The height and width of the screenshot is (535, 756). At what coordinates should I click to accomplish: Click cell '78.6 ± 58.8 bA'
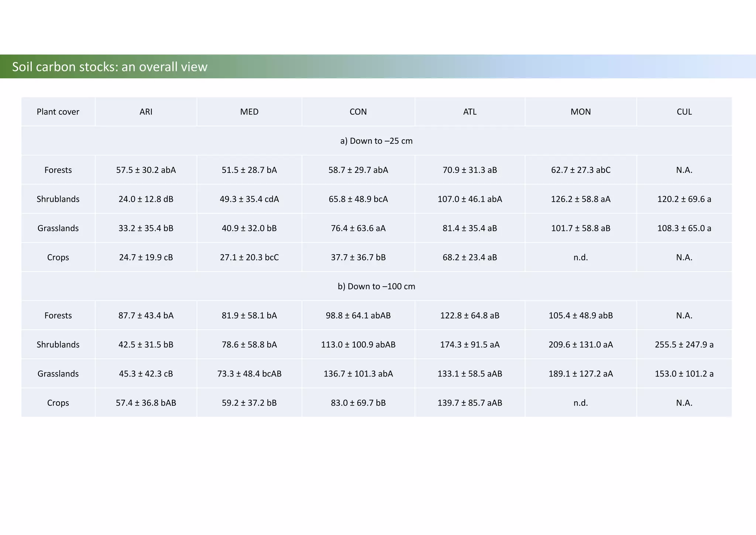pyautogui.click(x=250, y=345)
